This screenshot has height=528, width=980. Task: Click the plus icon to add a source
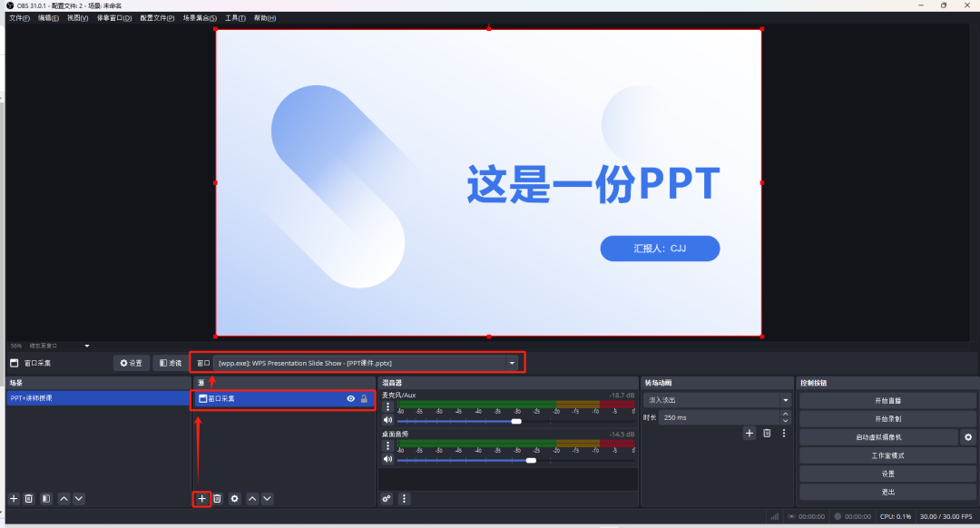[x=201, y=498]
